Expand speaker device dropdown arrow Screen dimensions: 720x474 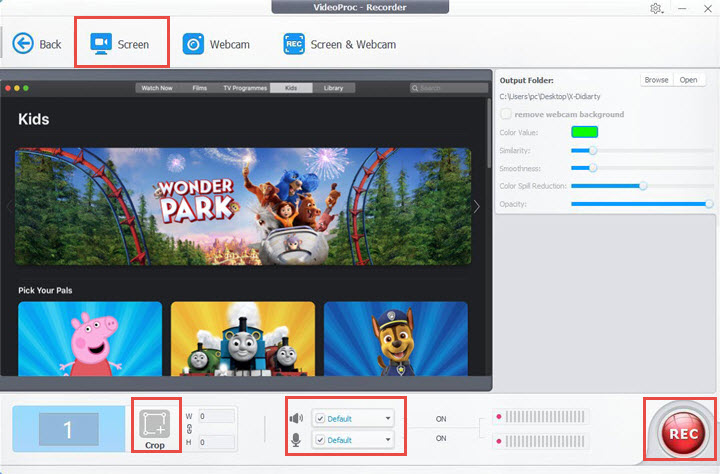(x=388, y=418)
